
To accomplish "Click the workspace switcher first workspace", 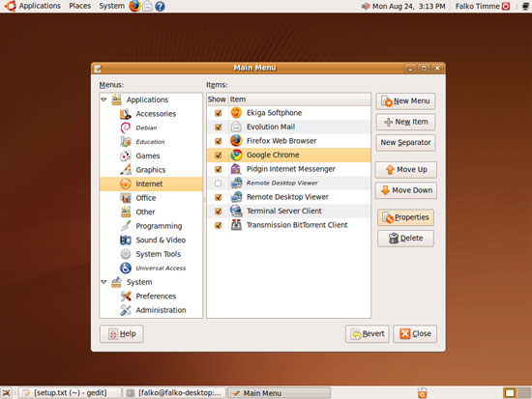I will (509, 393).
